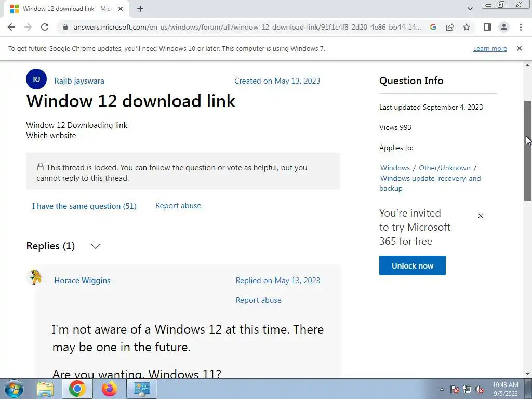Screen dimensions: 532x399
Task: Click the control panel taskbar icon
Action: tap(141, 389)
